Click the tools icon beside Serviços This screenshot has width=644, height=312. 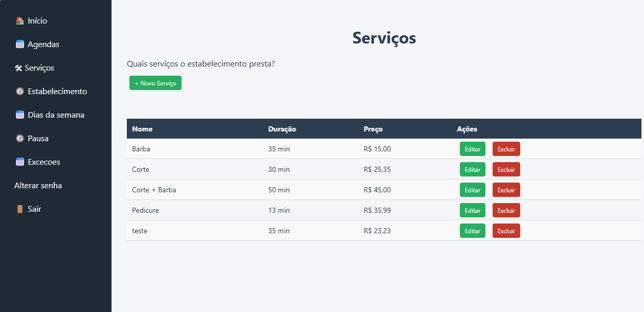(x=18, y=68)
